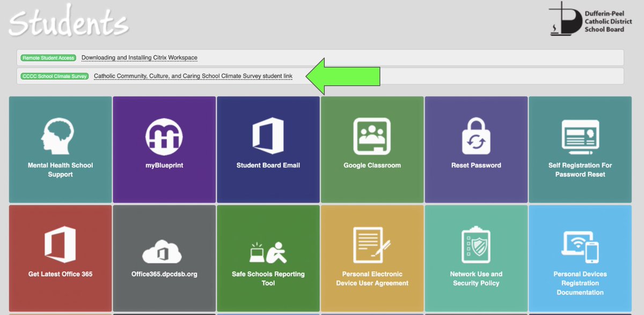Image resolution: width=644 pixels, height=315 pixels.
Task: Open Personal Electronic Device User Agreement label
Action: [x=372, y=279]
